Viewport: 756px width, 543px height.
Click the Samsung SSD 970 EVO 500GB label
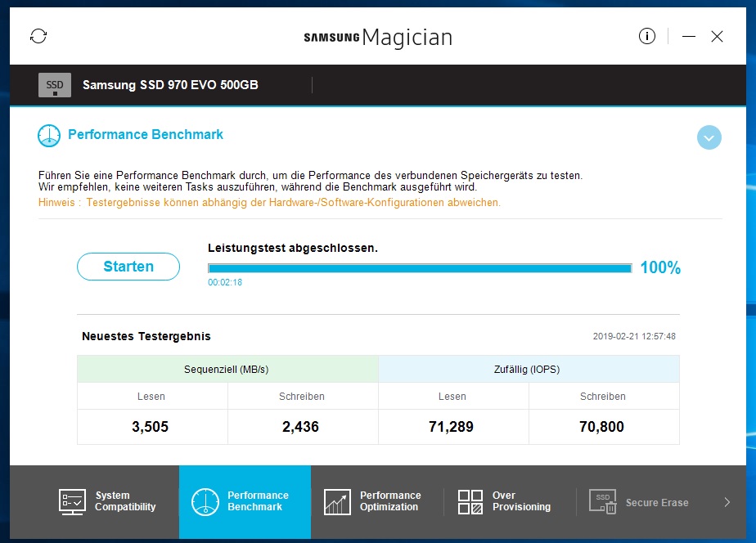coord(170,85)
